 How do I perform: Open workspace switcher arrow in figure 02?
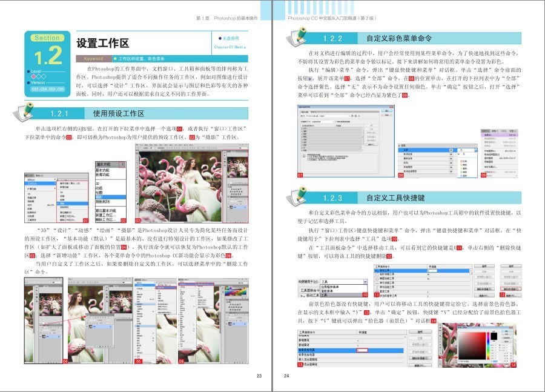click(x=122, y=165)
